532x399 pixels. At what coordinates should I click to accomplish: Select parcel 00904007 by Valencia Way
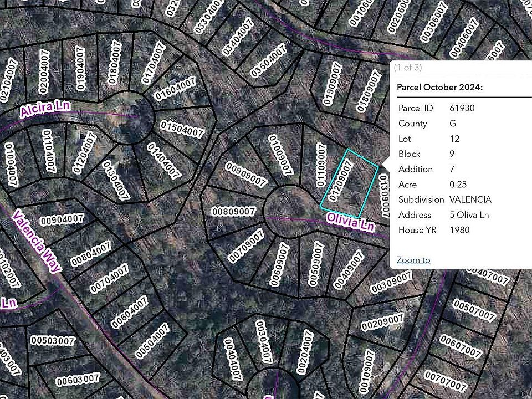[66, 220]
